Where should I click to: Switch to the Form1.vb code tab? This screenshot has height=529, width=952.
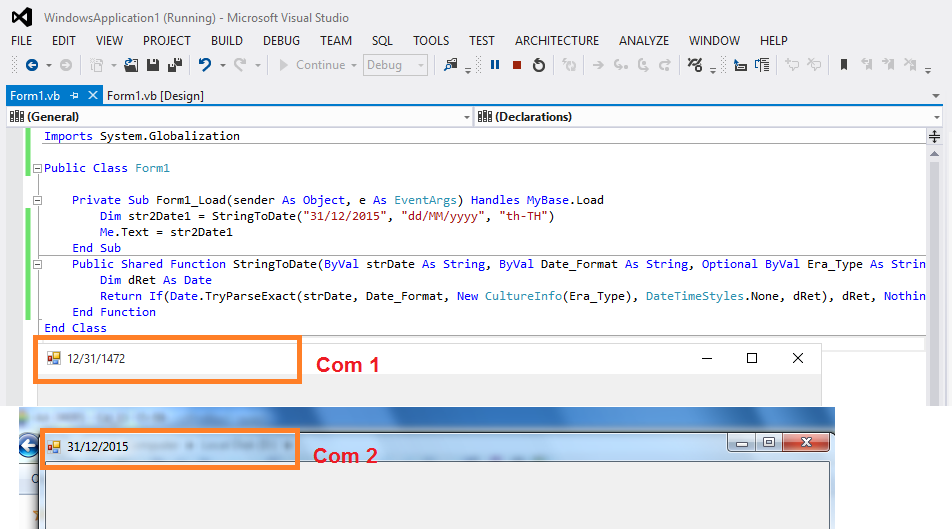tap(35, 96)
